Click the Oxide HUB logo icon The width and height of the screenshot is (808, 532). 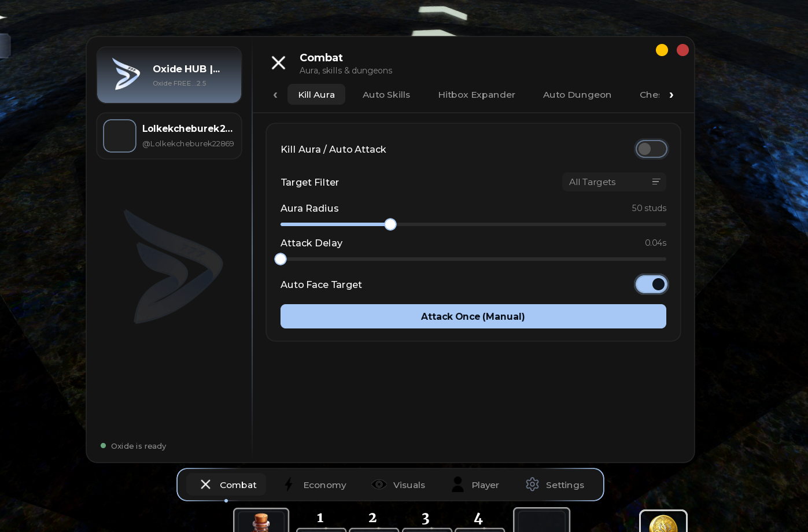coord(126,74)
